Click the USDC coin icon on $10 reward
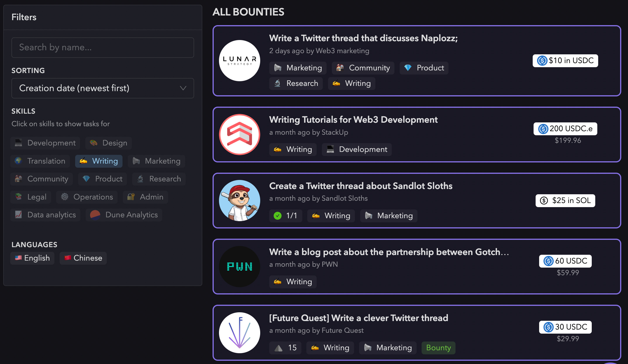The image size is (628, 364). tap(542, 60)
